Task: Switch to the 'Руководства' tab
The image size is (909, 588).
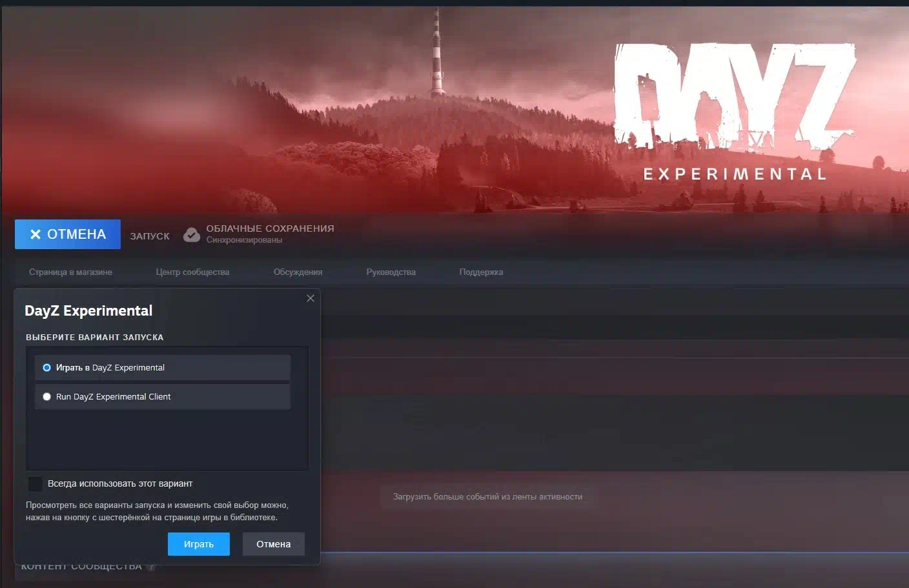Action: [391, 272]
